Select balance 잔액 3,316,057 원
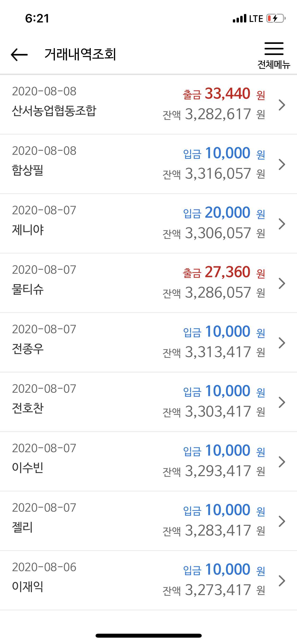 tap(214, 174)
